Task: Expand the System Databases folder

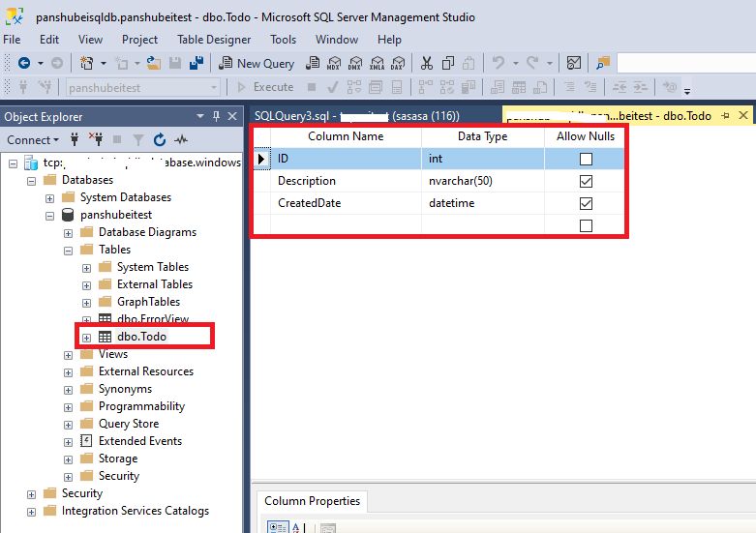Action: click(49, 198)
